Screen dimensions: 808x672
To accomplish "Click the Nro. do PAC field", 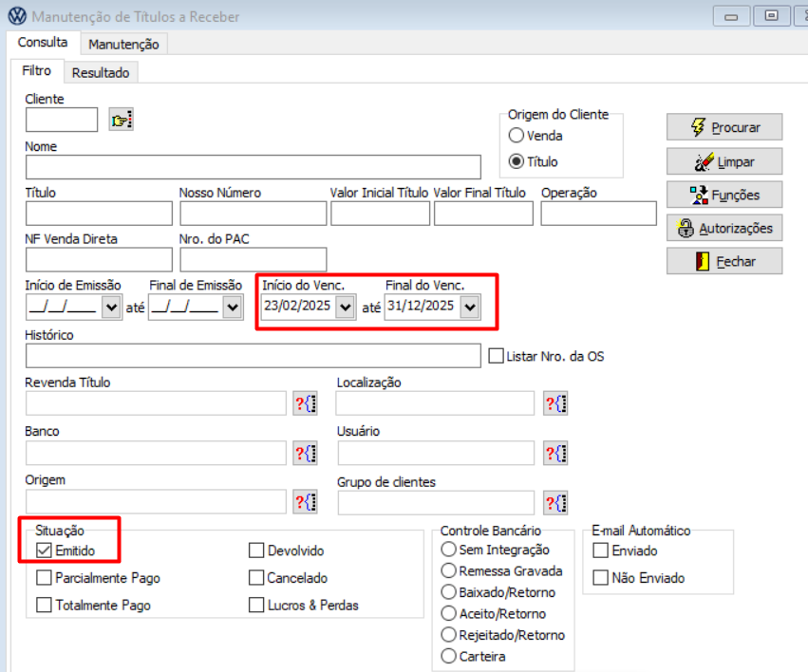I will 253,259.
